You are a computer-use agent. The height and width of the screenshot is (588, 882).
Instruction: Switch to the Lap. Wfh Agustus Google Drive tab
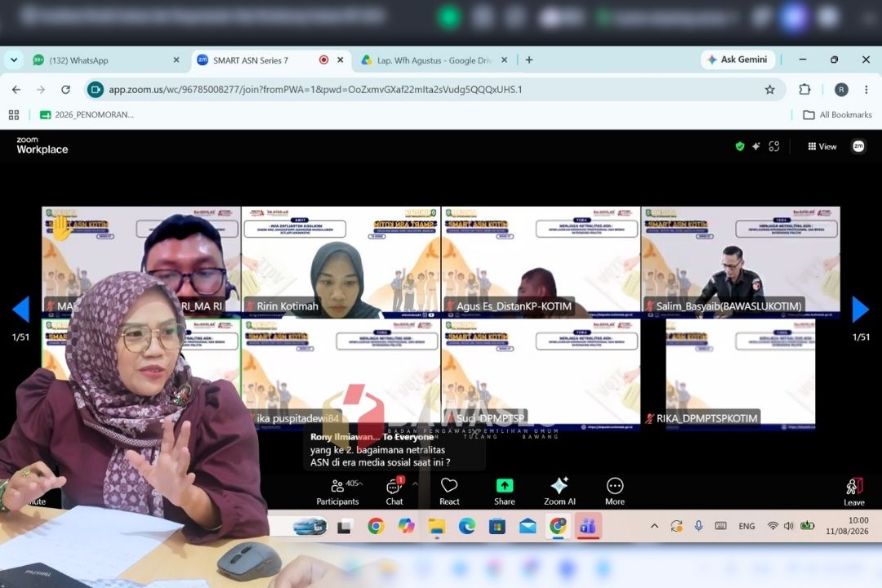(434, 60)
